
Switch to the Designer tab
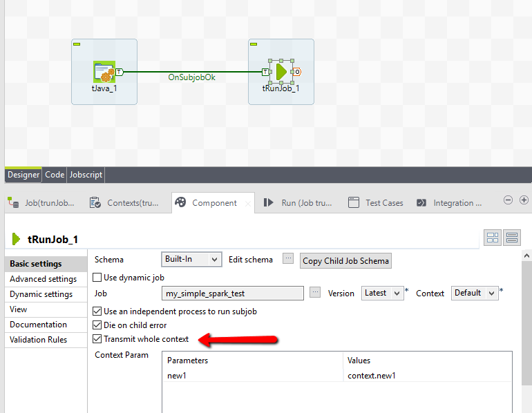pyautogui.click(x=23, y=175)
